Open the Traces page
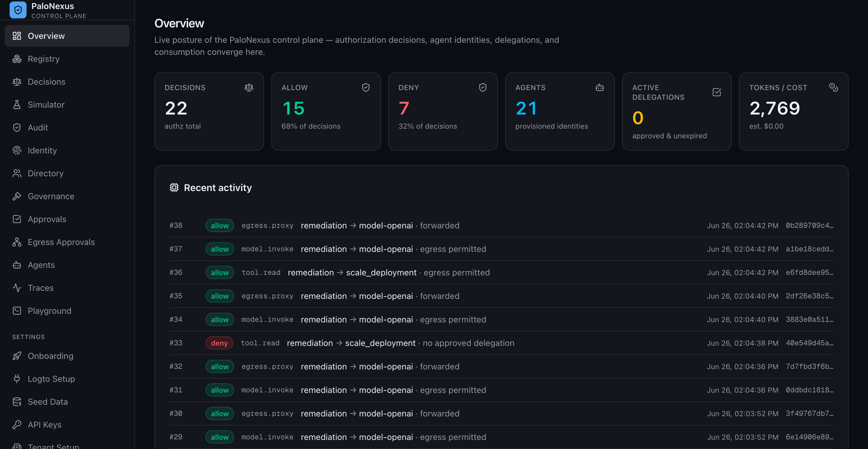The image size is (868, 449). pos(67,288)
